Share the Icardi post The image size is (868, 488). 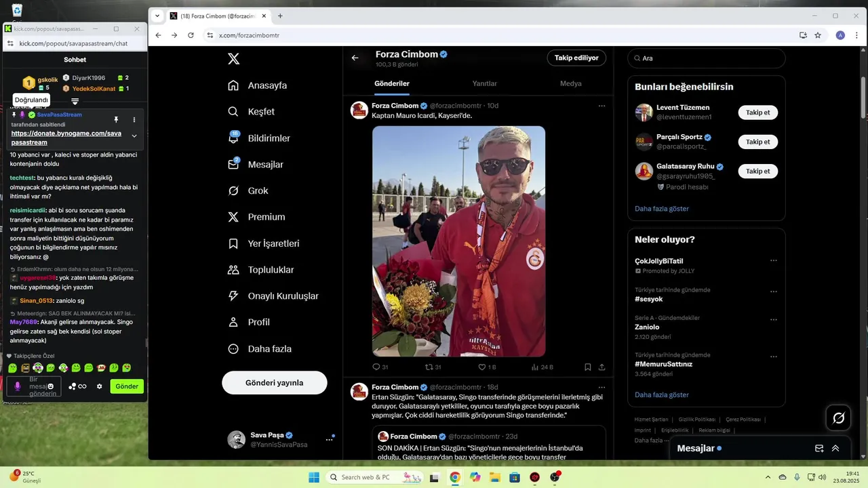(601, 367)
